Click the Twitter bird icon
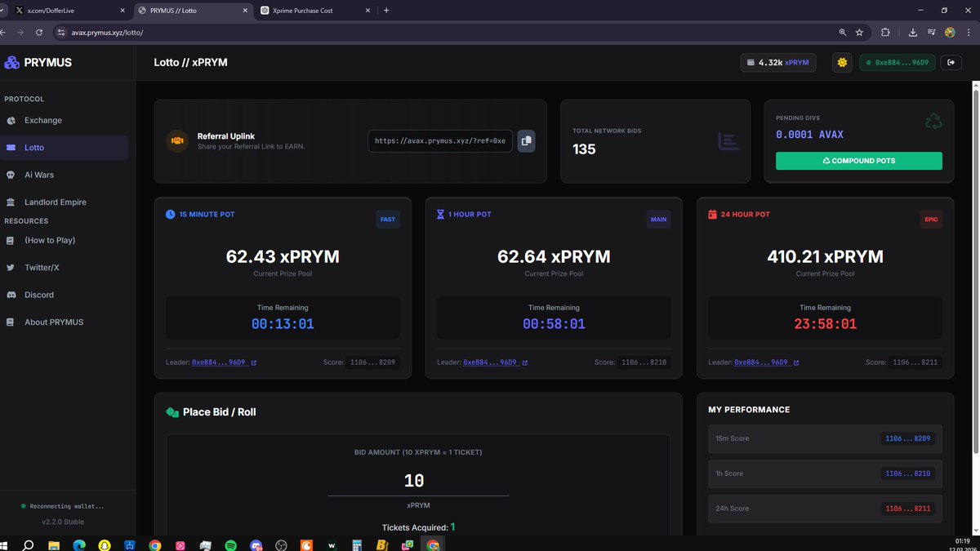 11,267
